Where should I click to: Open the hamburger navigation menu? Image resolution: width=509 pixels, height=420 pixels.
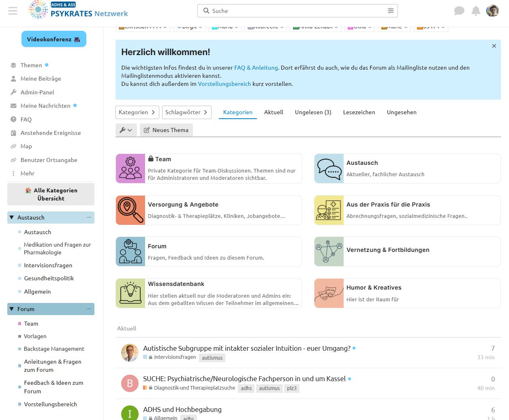click(13, 11)
